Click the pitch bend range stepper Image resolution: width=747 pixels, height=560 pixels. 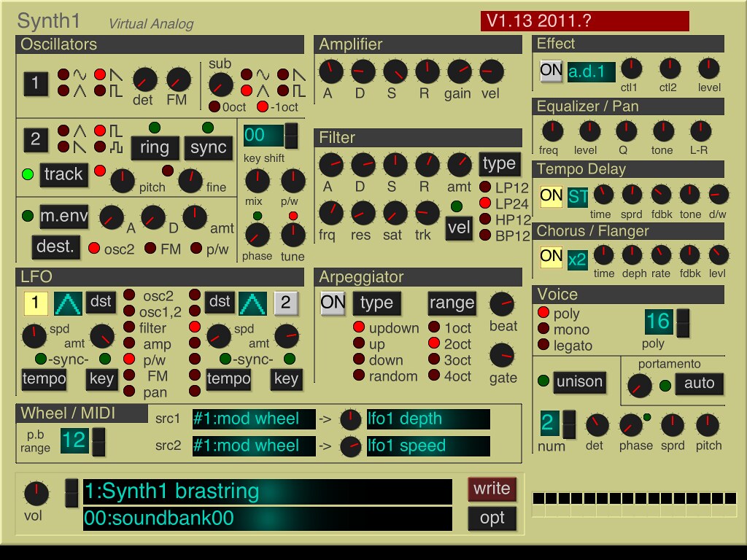click(x=98, y=442)
